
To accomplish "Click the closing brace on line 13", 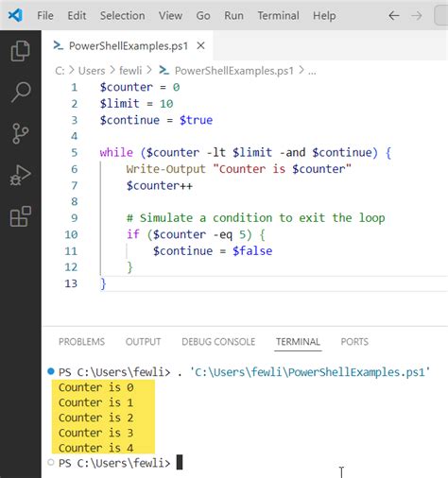I will (103, 283).
